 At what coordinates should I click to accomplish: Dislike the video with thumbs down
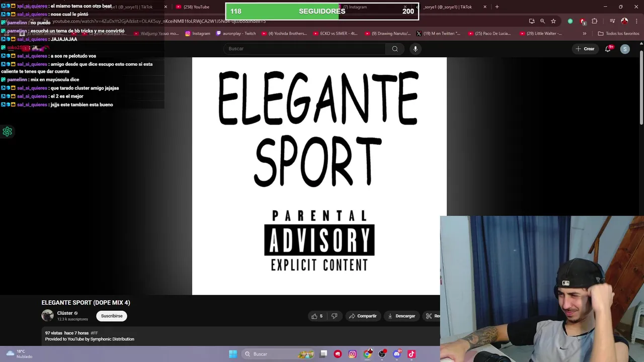coord(335,316)
